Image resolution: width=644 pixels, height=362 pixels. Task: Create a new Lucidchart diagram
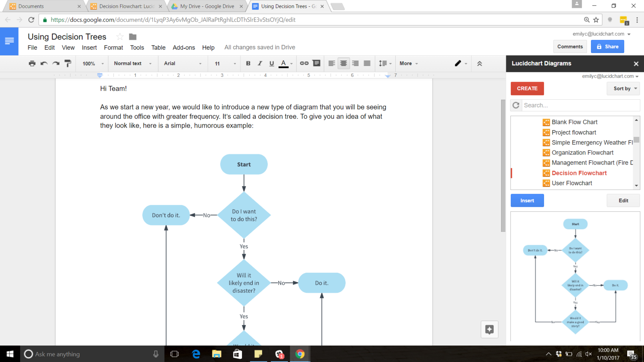[527, 88]
